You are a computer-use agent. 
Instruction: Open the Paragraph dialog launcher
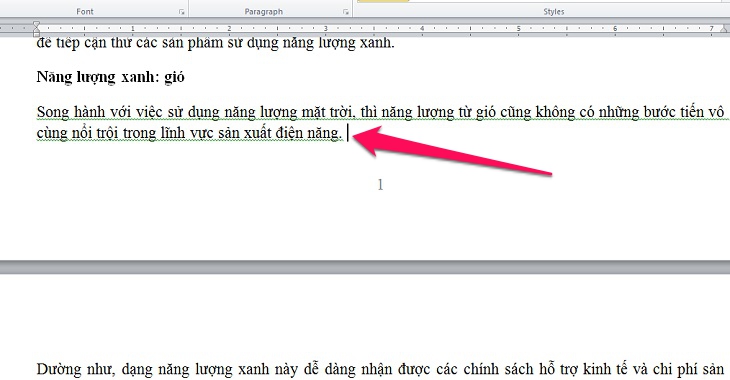click(346, 12)
